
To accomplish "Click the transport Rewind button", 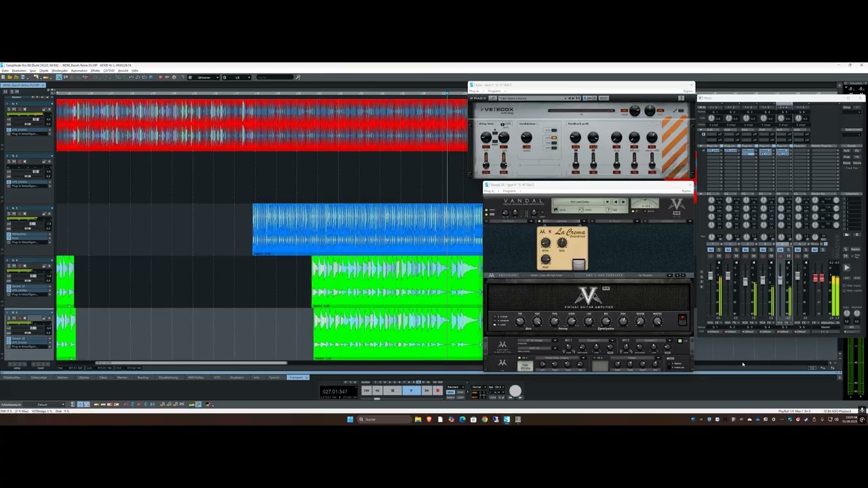I will pyautogui.click(x=377, y=390).
